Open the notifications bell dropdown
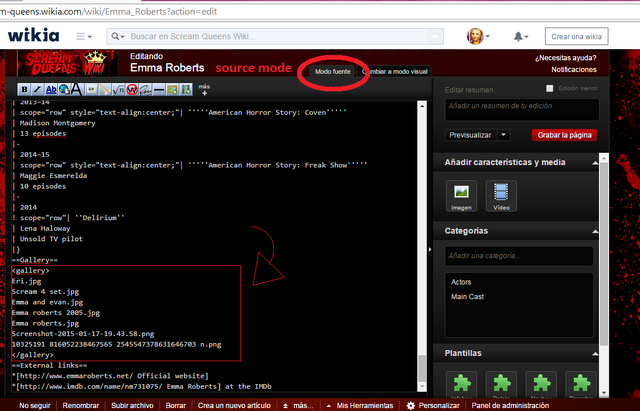The width and height of the screenshot is (640, 411). [x=520, y=37]
